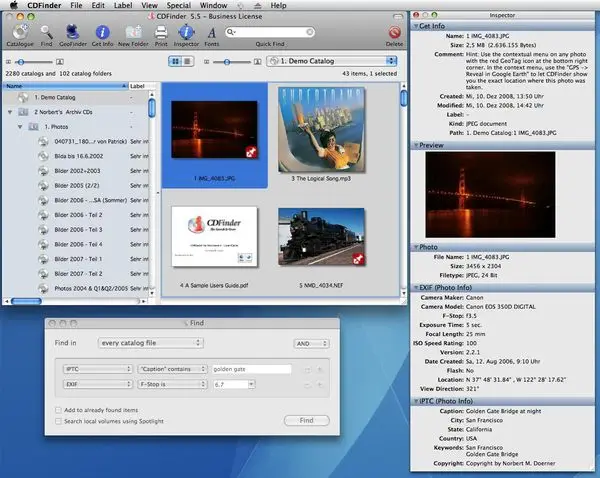This screenshot has height=478, width=600.
Task: Click disc icon for Bilder 2007 - Teil 1
Action: click(43, 259)
